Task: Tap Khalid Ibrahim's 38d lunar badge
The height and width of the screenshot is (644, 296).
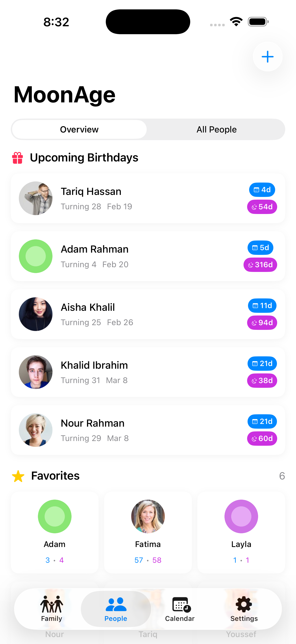Action: tap(262, 381)
